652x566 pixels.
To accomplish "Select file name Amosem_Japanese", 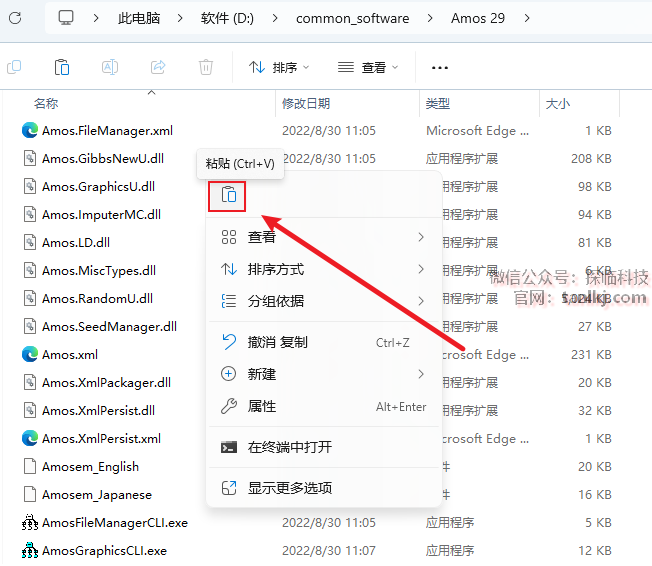I will pos(97,494).
